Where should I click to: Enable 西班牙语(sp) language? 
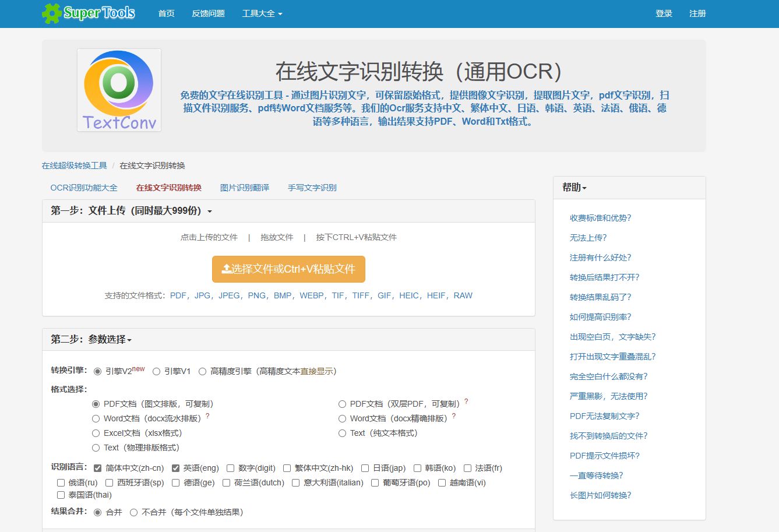pos(109,482)
